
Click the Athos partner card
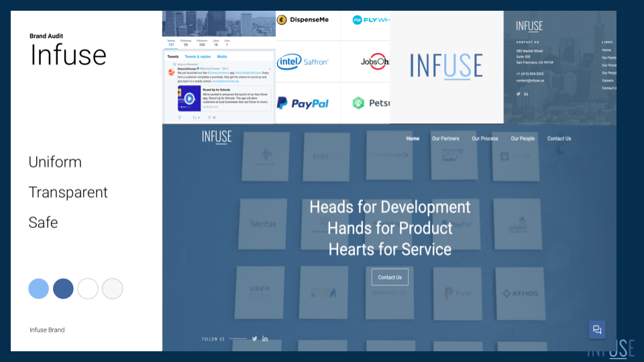(521, 293)
